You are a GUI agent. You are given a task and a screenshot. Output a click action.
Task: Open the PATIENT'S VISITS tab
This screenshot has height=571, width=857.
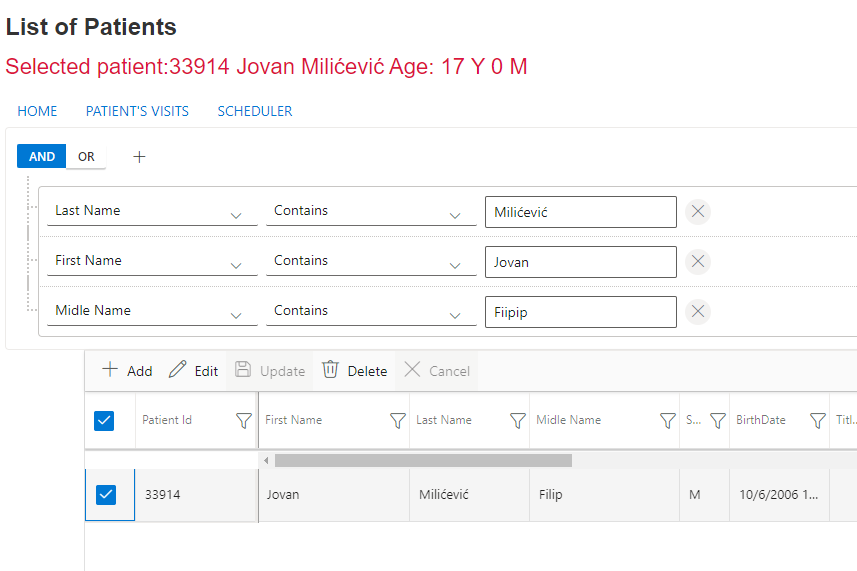click(x=137, y=111)
